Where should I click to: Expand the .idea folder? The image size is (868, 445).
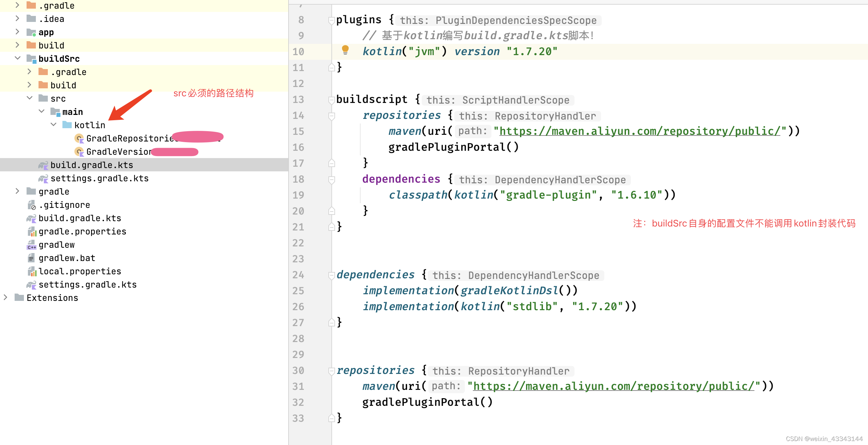click(x=17, y=19)
